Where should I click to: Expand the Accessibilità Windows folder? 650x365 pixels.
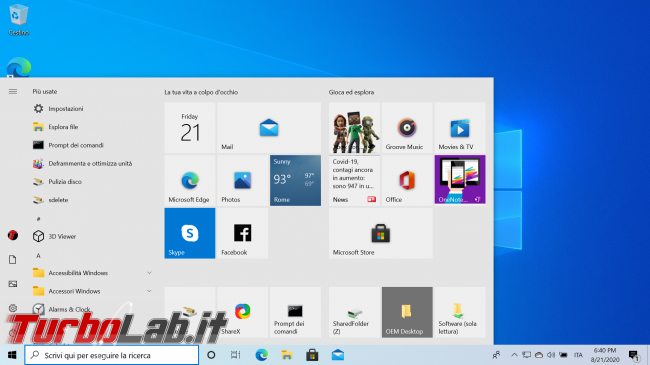point(92,273)
